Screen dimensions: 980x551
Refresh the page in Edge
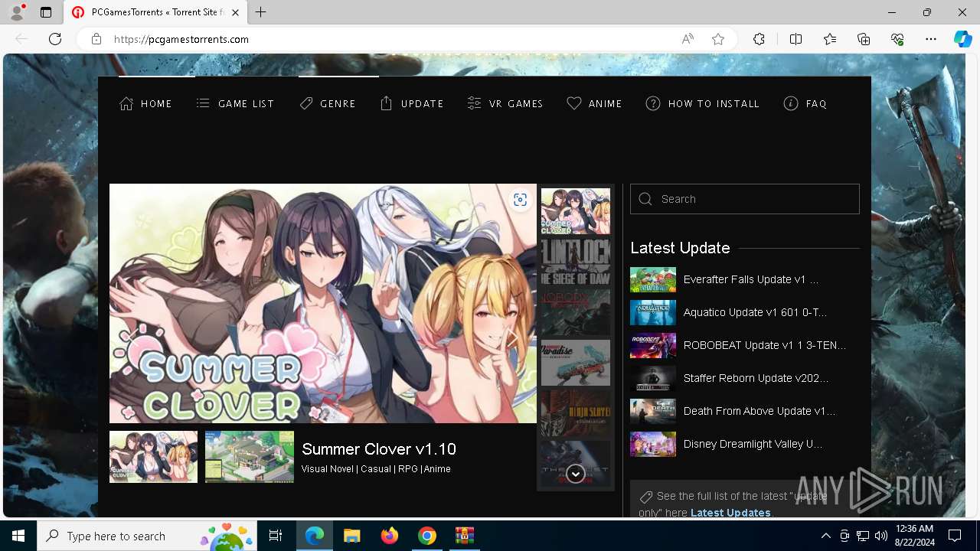[x=55, y=39]
